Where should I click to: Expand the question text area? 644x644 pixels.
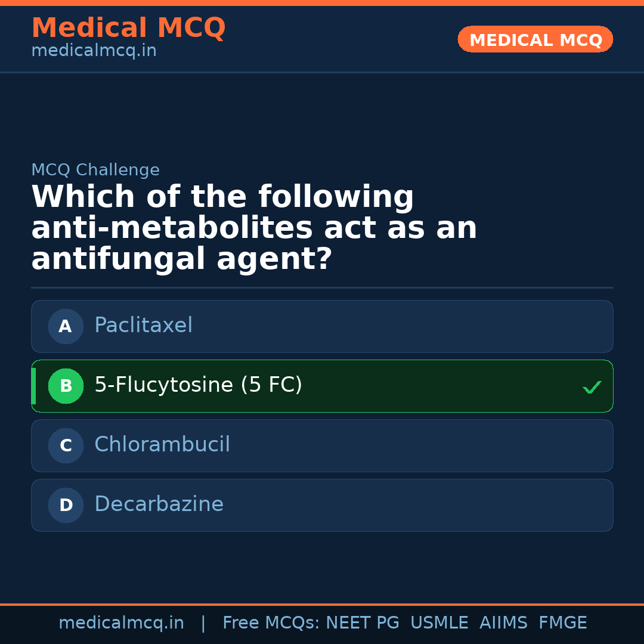255,227
